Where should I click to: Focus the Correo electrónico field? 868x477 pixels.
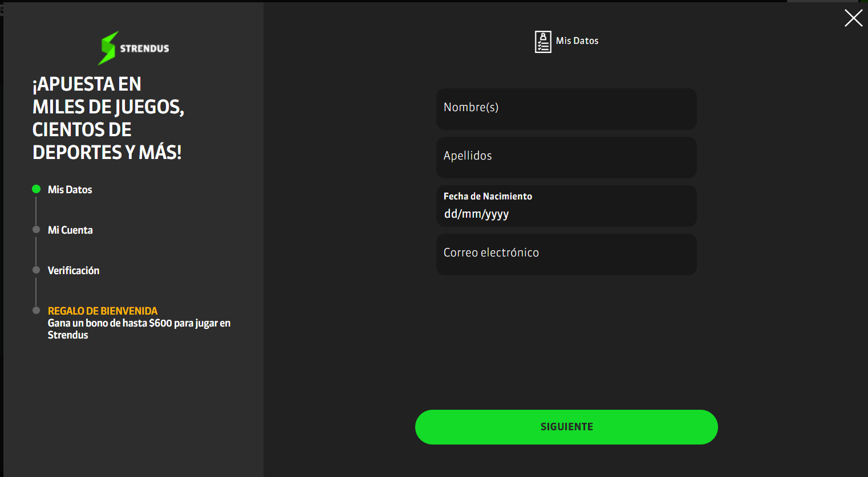566,254
